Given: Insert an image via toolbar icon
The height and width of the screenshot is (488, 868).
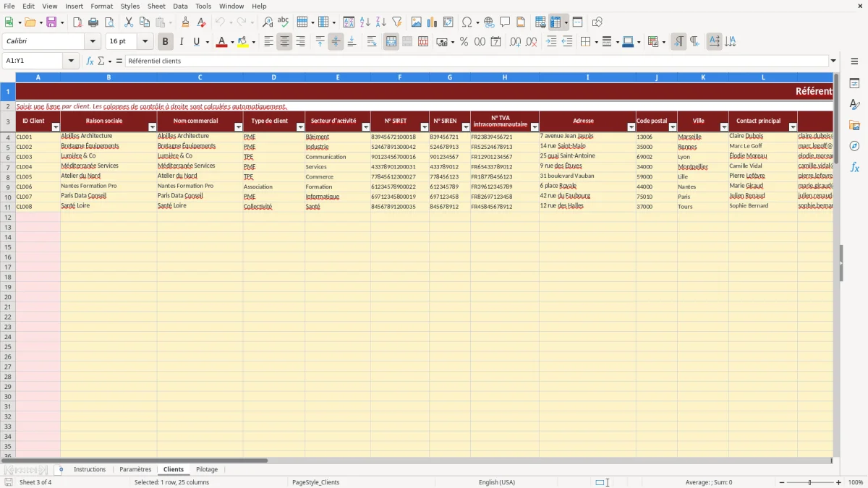Looking at the screenshot, I should (417, 22).
